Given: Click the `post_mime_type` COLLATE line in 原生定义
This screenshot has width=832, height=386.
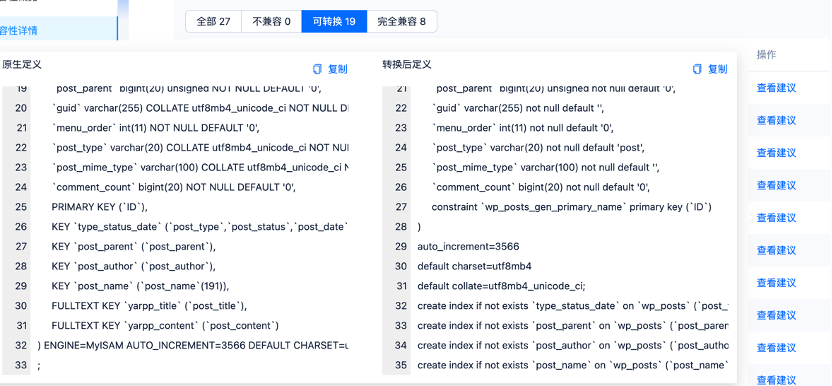Looking at the screenshot, I should [x=201, y=167].
